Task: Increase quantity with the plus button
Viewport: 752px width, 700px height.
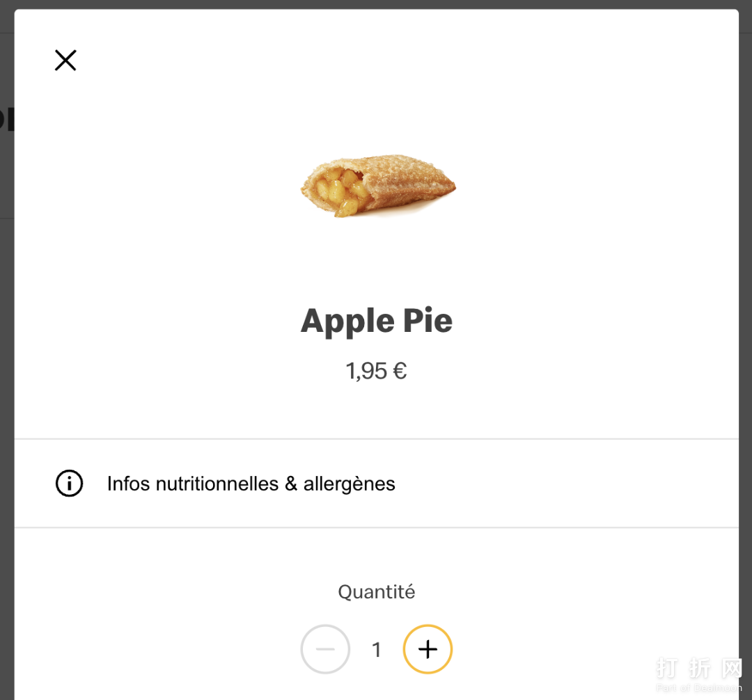Action: click(x=428, y=649)
